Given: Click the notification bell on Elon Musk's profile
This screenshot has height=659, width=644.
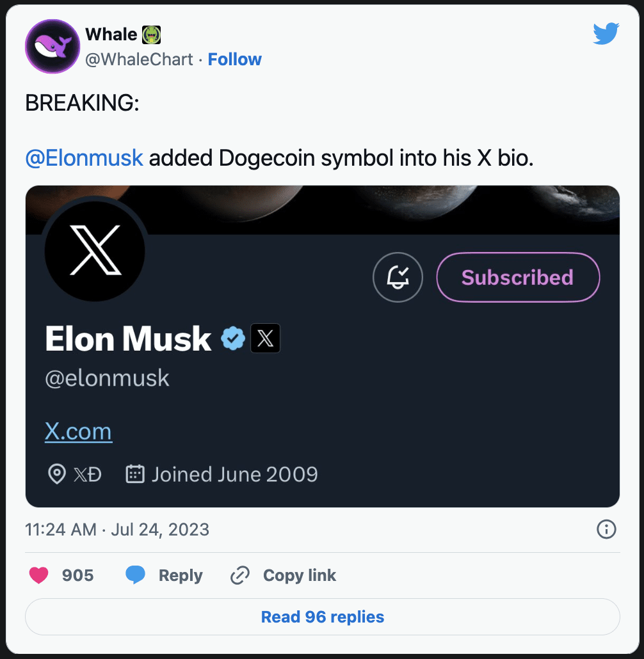Looking at the screenshot, I should coord(398,277).
